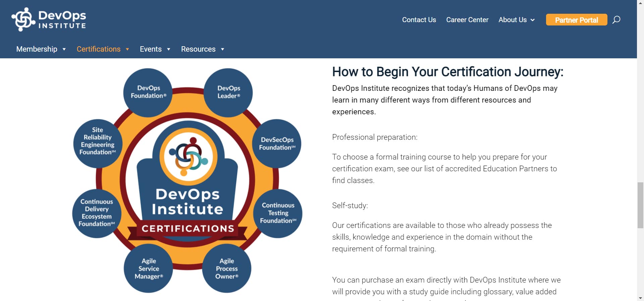The image size is (644, 301).
Task: Click the 'Professional preparation:' text
Action: click(375, 137)
